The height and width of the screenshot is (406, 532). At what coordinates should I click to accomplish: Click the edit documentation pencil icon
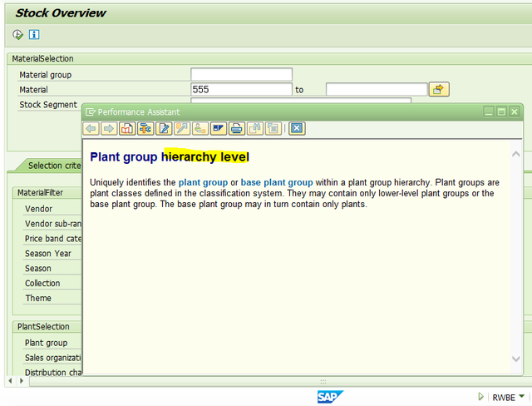[x=164, y=129]
